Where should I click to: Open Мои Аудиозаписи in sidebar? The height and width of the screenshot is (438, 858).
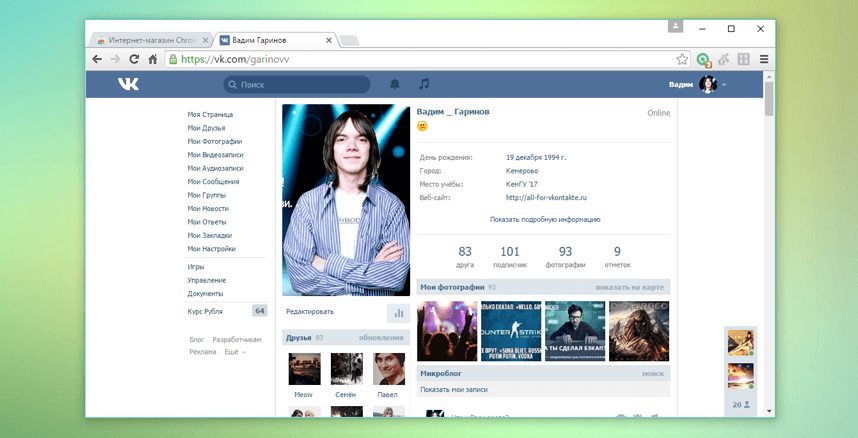(x=215, y=168)
